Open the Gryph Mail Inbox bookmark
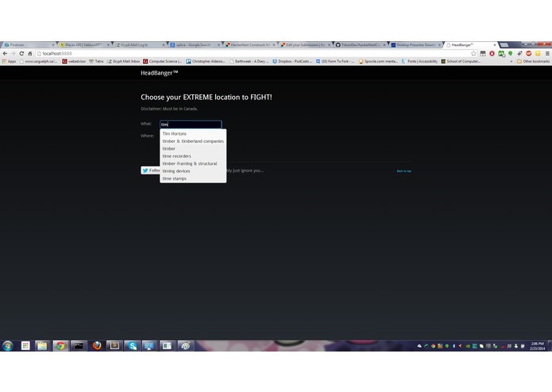 [x=124, y=61]
